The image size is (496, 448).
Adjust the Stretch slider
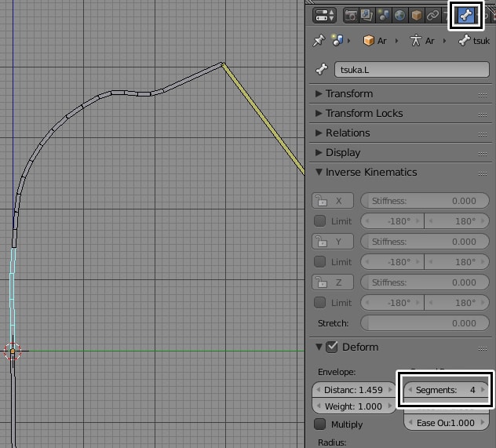[425, 323]
